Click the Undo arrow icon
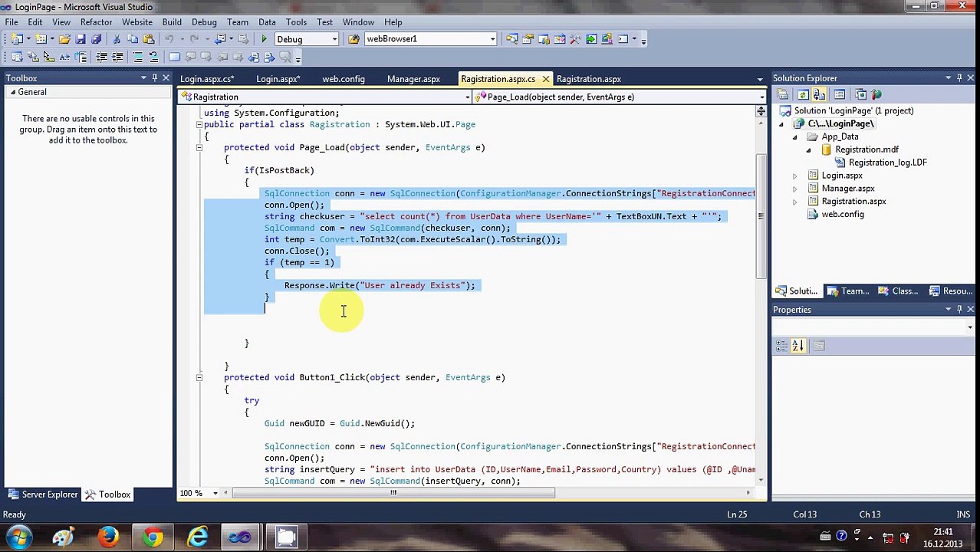The width and height of the screenshot is (980, 552). [169, 39]
